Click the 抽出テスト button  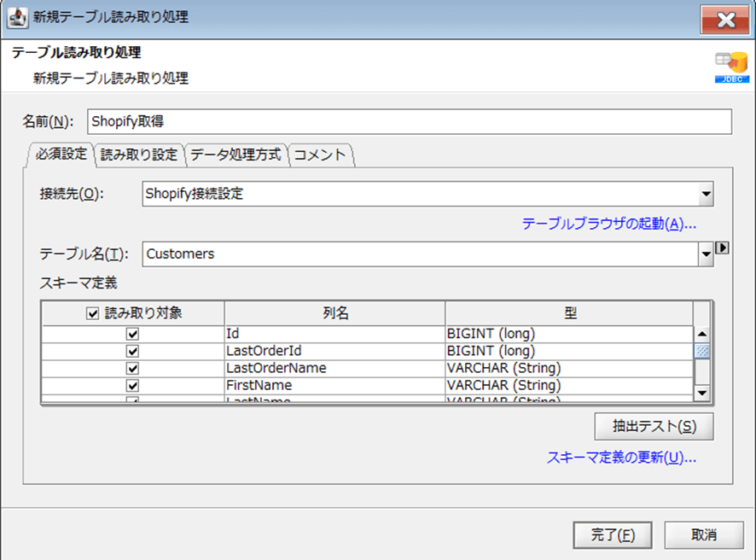(654, 426)
